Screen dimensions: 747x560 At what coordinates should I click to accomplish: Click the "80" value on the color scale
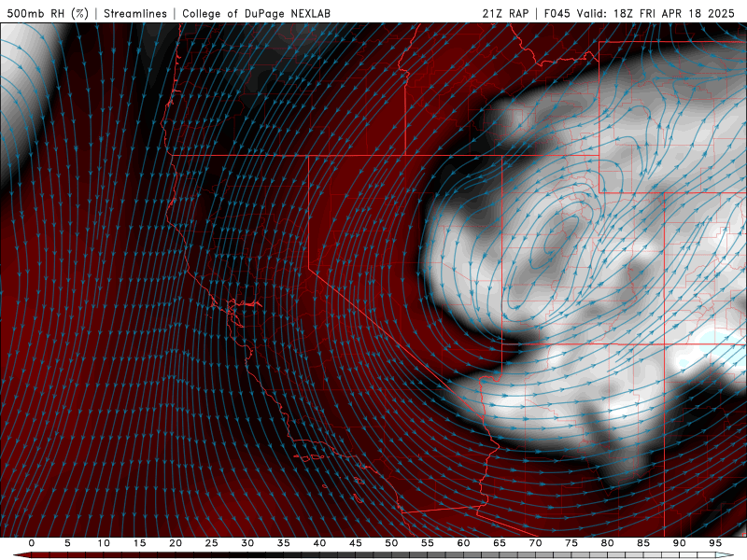click(608, 543)
